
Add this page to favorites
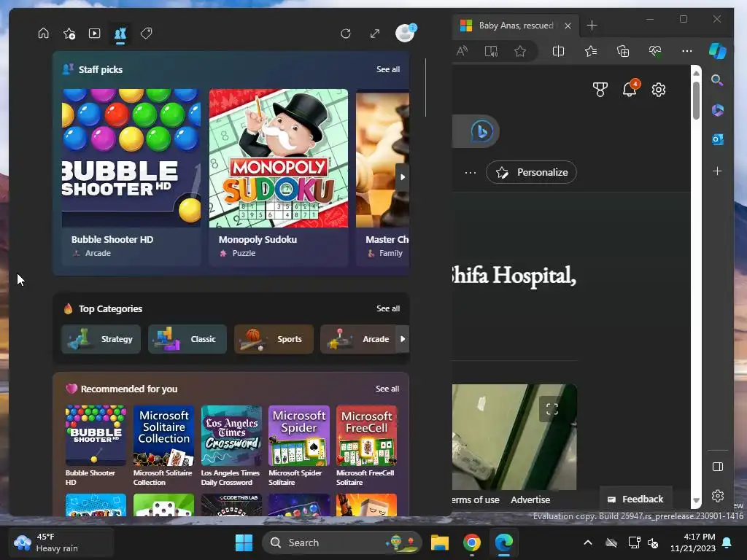point(520,51)
